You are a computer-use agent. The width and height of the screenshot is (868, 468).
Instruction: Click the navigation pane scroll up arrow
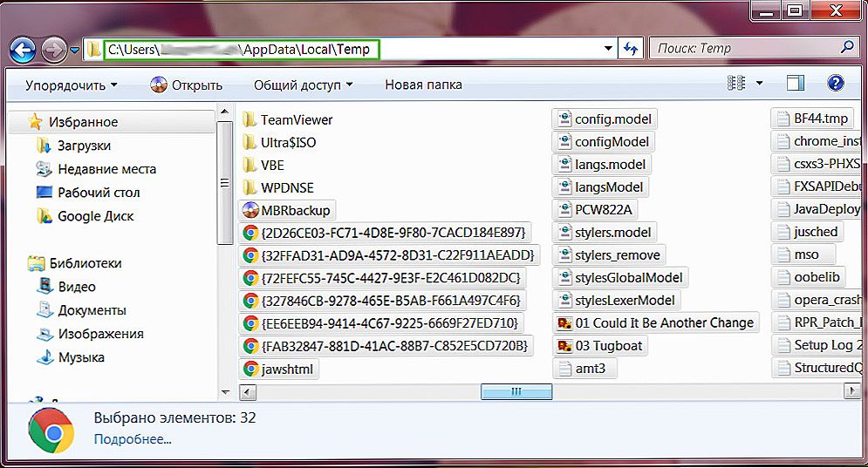[224, 112]
